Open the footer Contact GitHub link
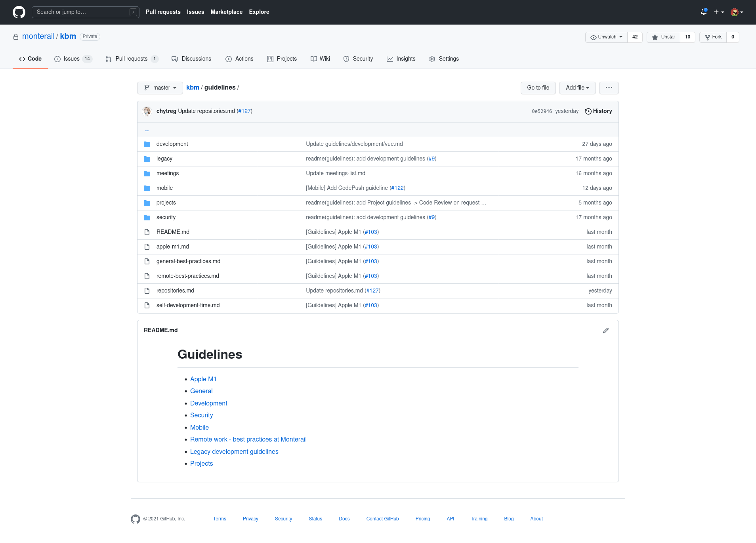 [x=382, y=519]
